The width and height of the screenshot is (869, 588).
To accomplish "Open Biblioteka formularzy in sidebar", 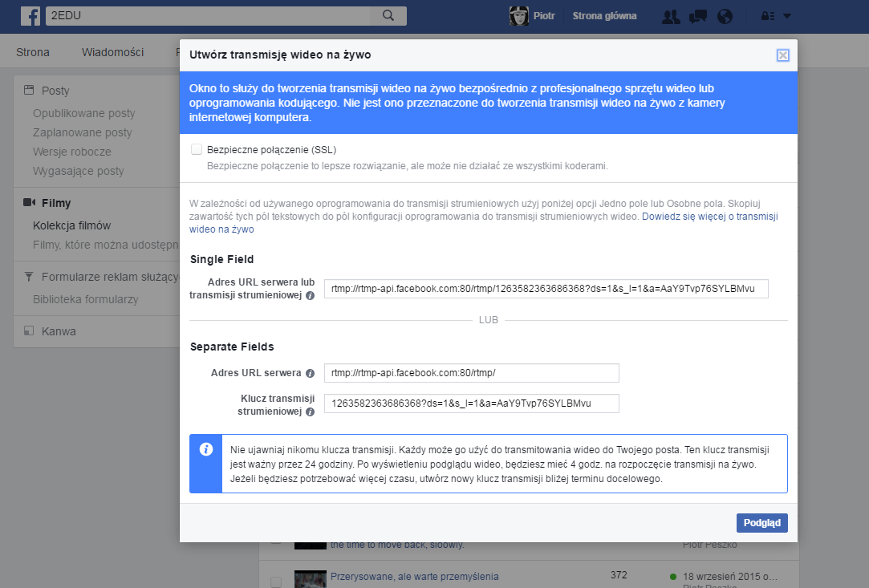I will [85, 299].
